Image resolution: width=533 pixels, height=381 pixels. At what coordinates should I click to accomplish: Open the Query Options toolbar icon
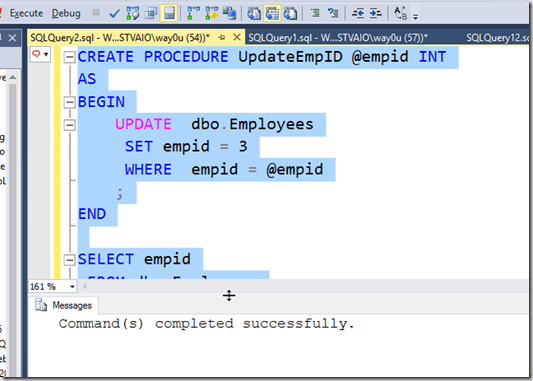pos(151,13)
